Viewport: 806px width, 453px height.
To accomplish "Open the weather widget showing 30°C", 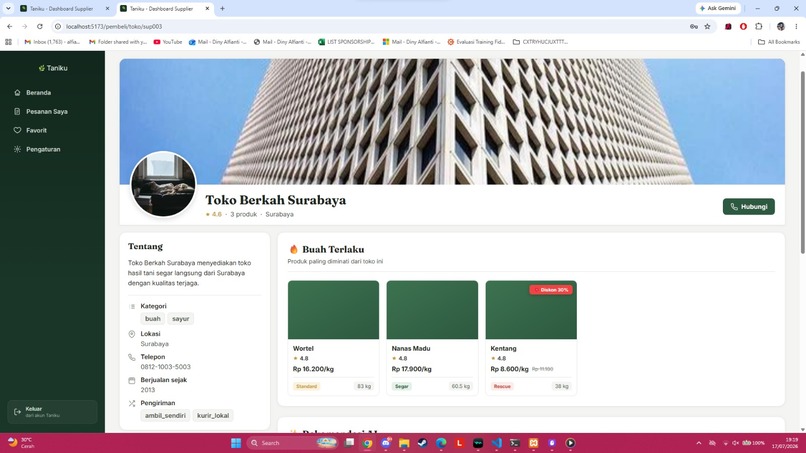I will (x=21, y=443).
